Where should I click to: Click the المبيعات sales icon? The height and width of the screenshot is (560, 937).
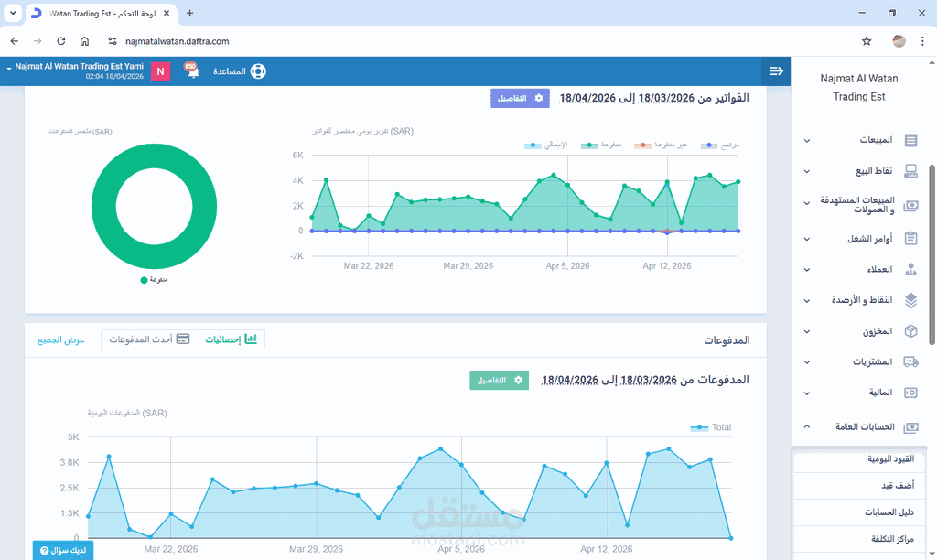910,140
